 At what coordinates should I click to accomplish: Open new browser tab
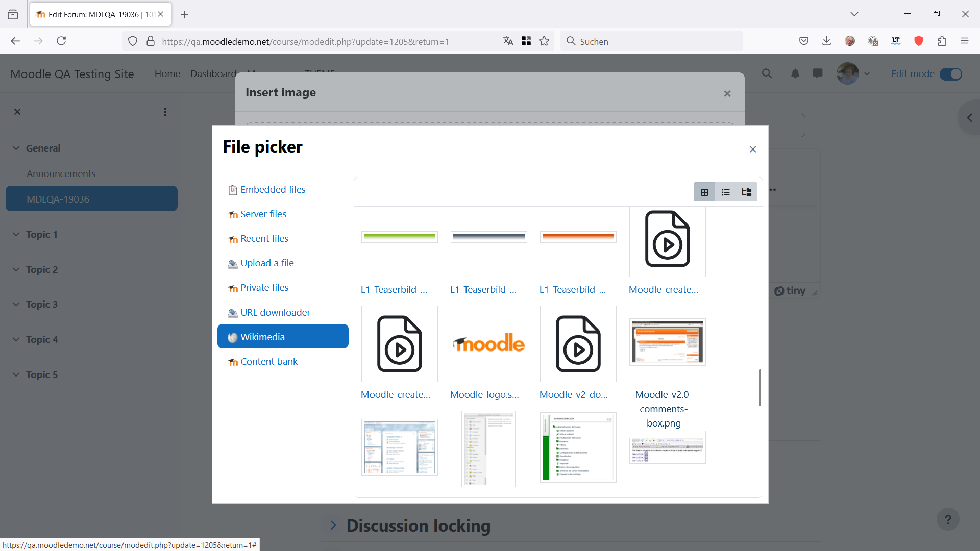(x=185, y=15)
